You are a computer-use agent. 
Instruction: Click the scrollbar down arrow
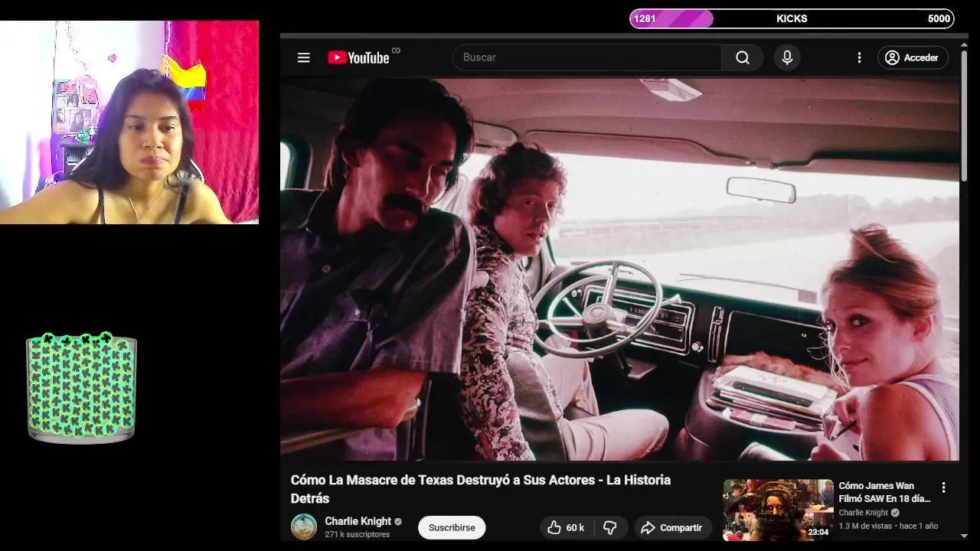[965, 535]
